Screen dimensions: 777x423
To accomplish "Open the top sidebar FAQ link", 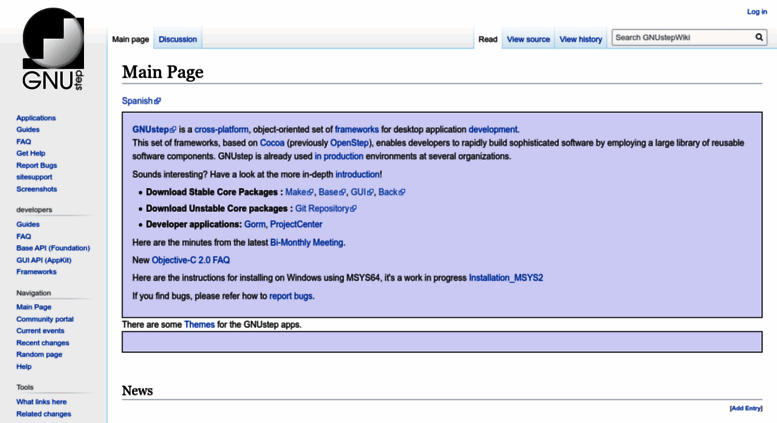I will coord(23,142).
